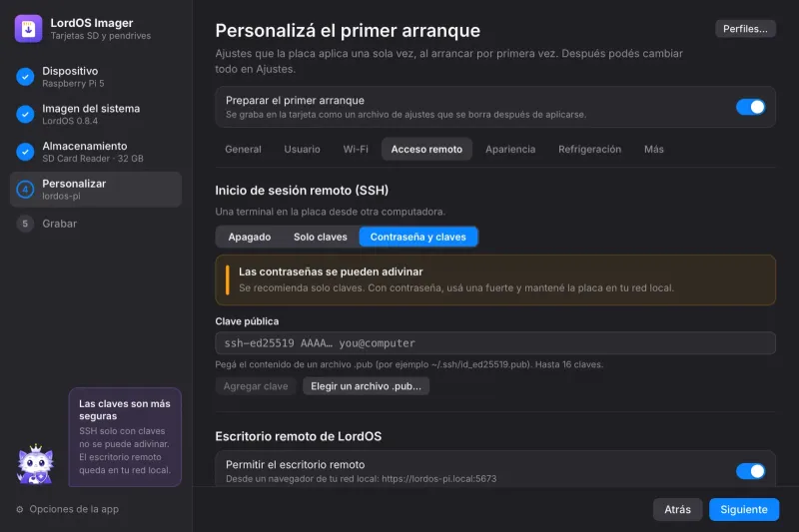The height and width of the screenshot is (532, 799).
Task: Go back with the Atrás button
Action: (677, 510)
